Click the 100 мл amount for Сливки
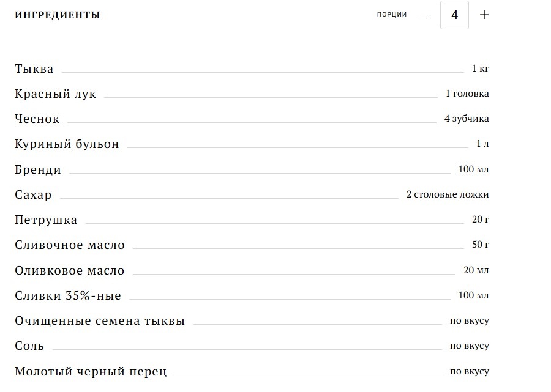The image size is (551, 392). pyautogui.click(x=474, y=295)
